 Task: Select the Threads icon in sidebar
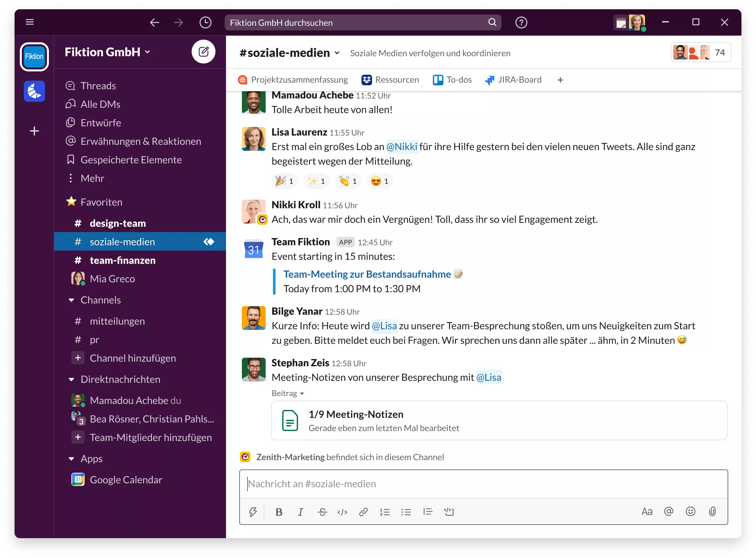click(70, 86)
